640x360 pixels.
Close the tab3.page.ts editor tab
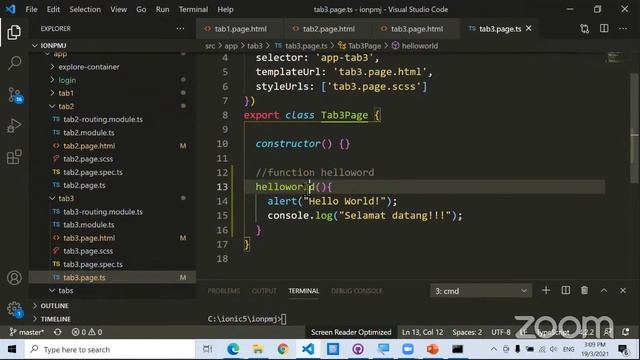click(529, 29)
